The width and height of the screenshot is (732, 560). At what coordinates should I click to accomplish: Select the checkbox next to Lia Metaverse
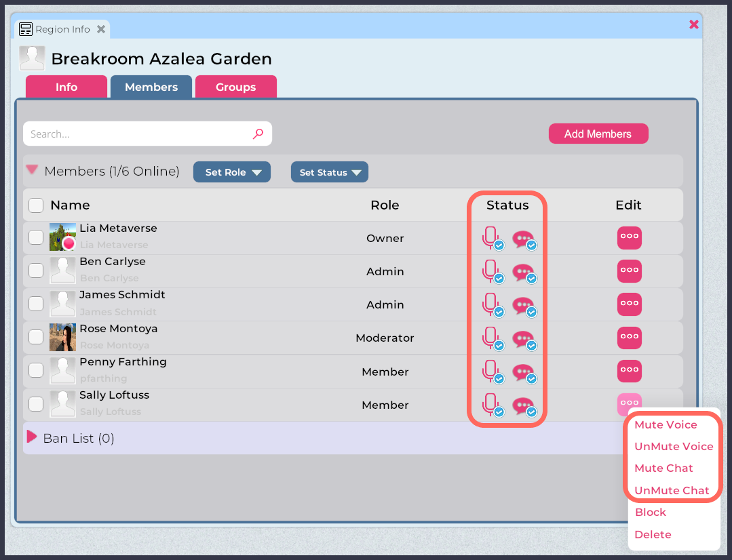35,237
